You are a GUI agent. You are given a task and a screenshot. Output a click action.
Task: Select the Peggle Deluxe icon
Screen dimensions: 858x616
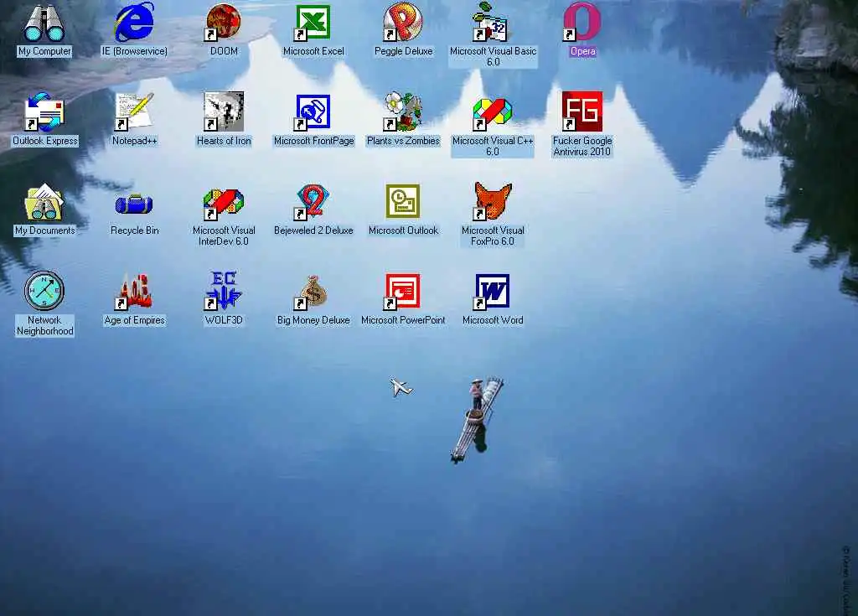point(403,23)
